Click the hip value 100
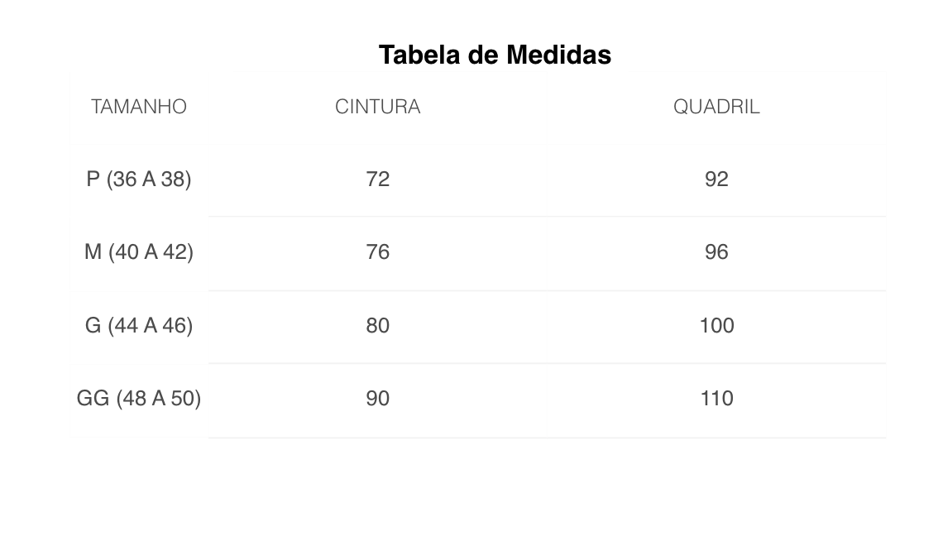Screen dimensions: 938x560 click(x=716, y=325)
